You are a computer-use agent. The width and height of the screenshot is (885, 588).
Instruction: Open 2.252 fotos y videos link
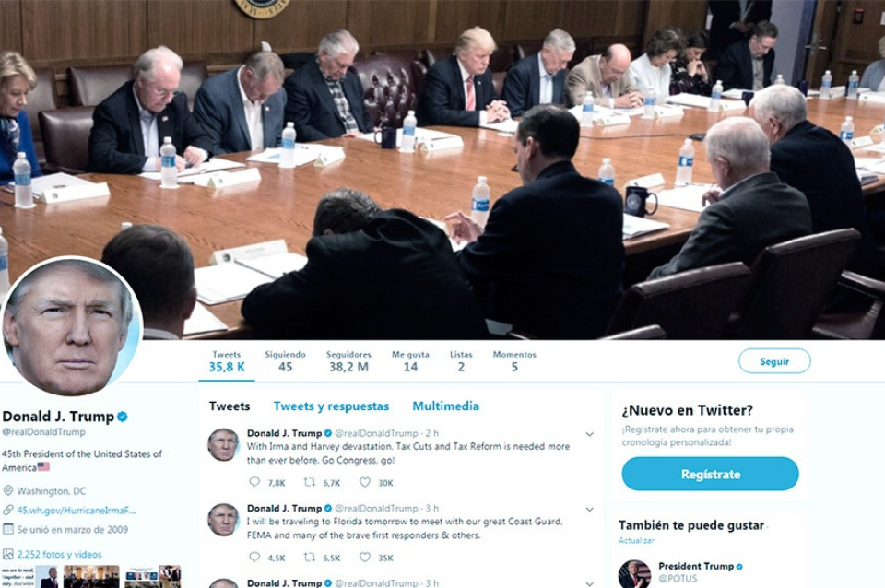pyautogui.click(x=59, y=554)
